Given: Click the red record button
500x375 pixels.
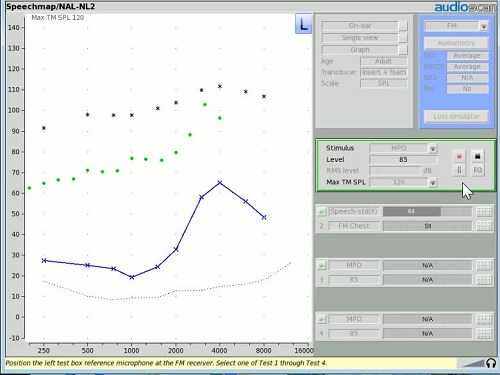Looking at the screenshot, I should 459,156.
